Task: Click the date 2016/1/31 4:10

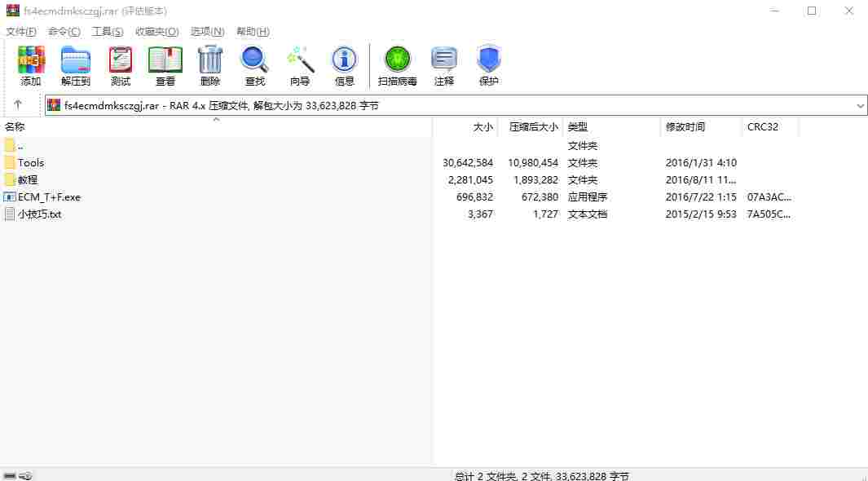Action: click(x=701, y=163)
